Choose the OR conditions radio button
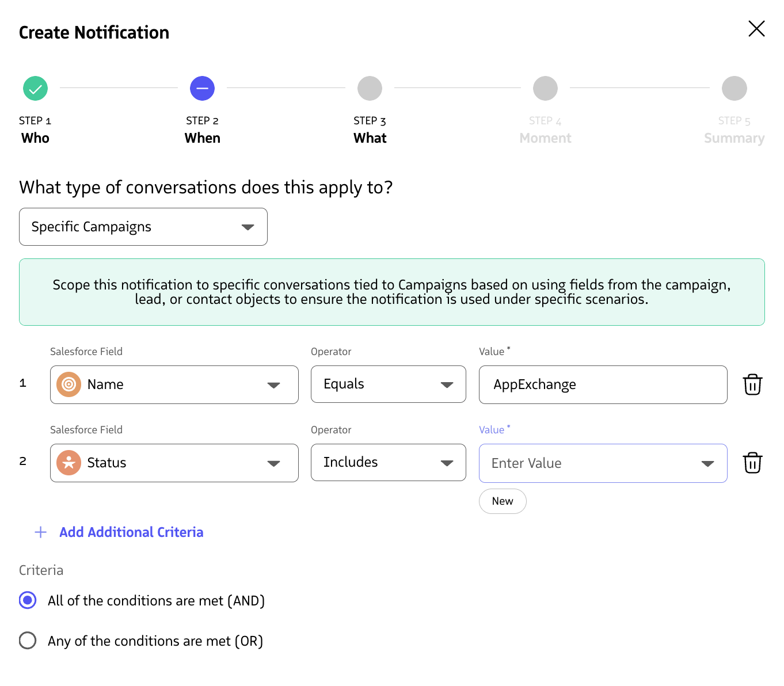The width and height of the screenshot is (784, 686). point(27,641)
